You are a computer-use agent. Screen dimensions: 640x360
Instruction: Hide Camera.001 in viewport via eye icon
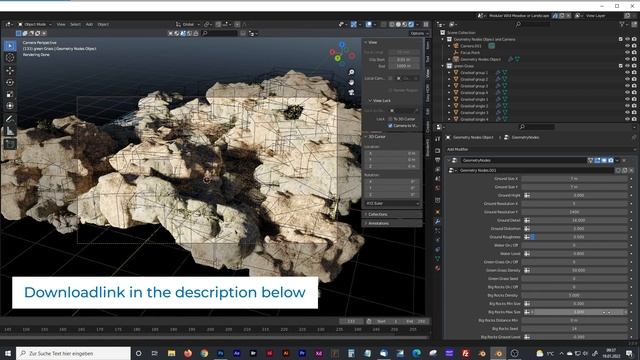[x=627, y=46]
